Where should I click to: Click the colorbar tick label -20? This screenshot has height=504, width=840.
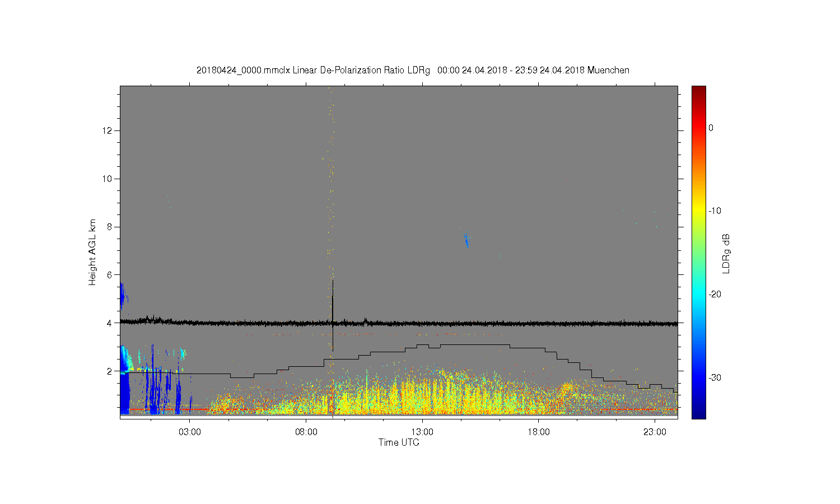click(x=715, y=295)
